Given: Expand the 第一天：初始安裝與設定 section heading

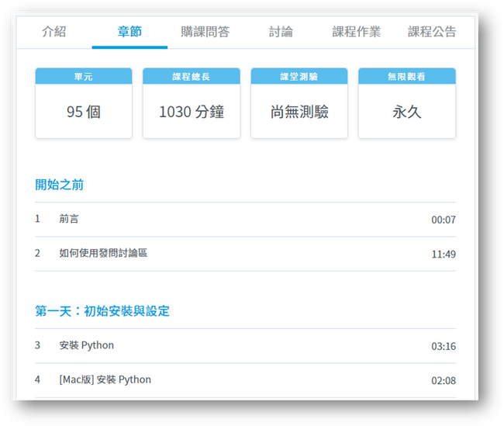Looking at the screenshot, I should click(102, 311).
